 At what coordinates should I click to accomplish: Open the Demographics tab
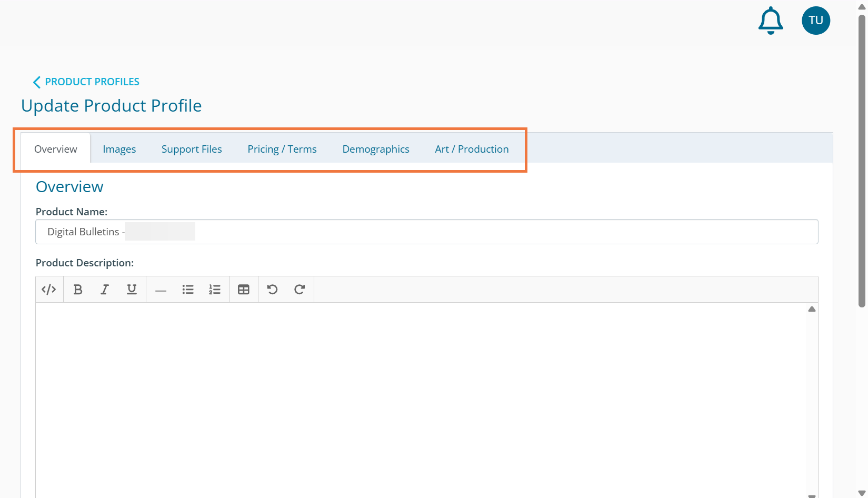tap(376, 149)
